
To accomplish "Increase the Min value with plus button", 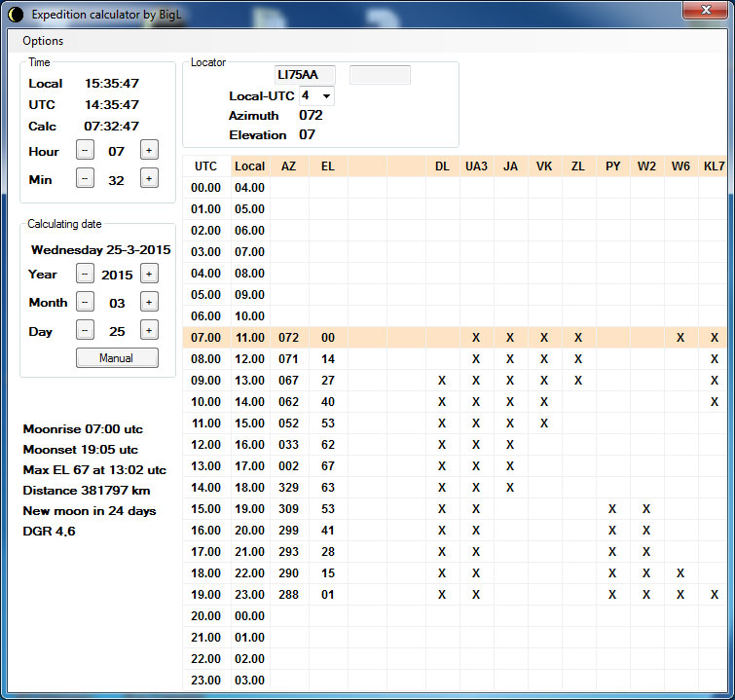I will (149, 178).
